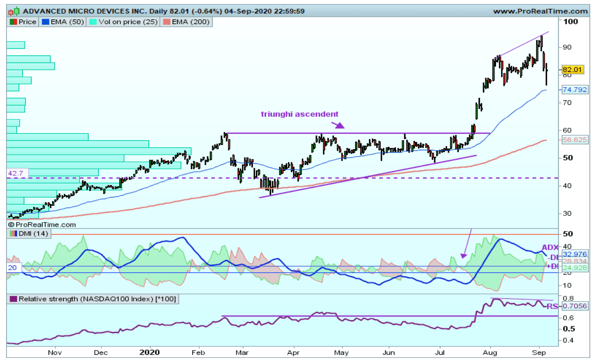Click the www.ProRealTime.com link in the header
The image size is (597, 364).
541,11
